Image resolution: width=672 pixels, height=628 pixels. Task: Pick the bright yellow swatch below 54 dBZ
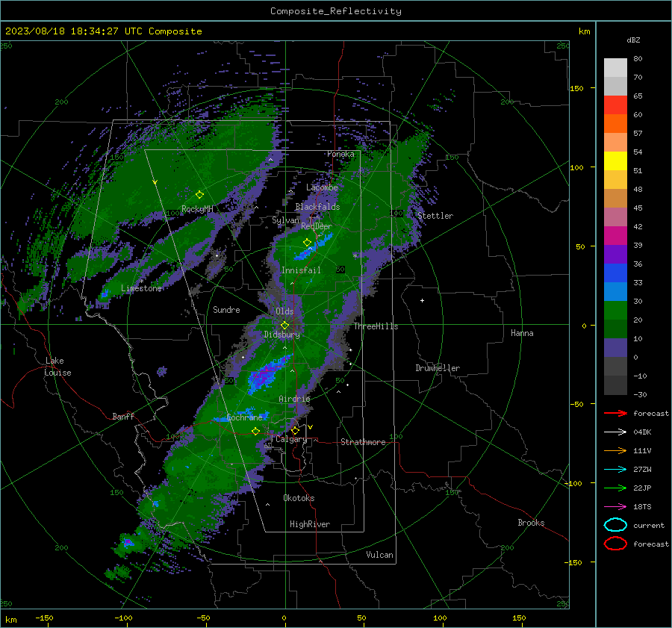(615, 161)
